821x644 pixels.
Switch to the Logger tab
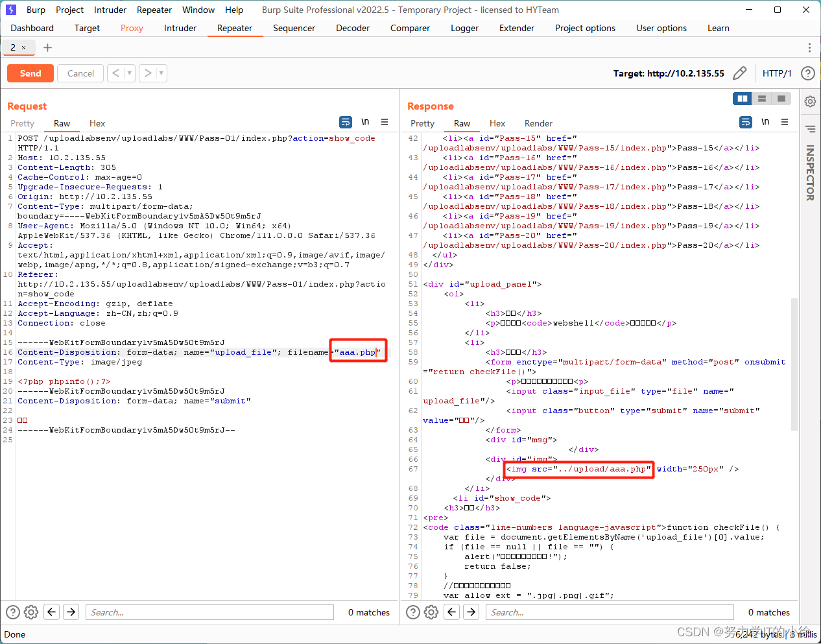[x=464, y=28]
